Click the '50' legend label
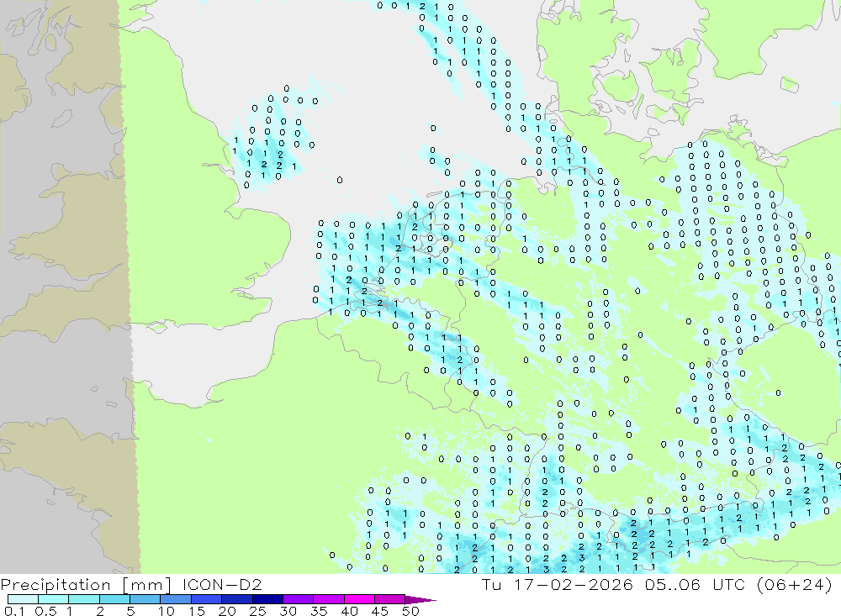Screen dimensions: 841x616 [x=411, y=611]
